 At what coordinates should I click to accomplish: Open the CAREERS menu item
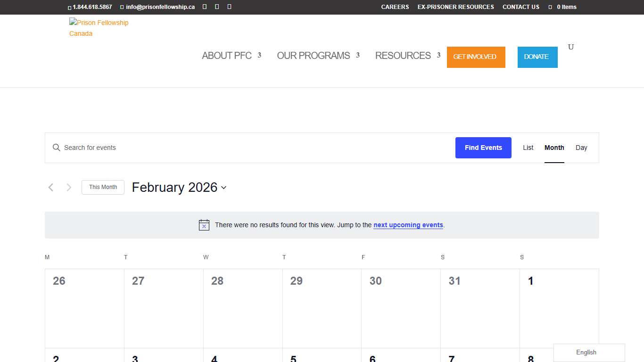(395, 7)
